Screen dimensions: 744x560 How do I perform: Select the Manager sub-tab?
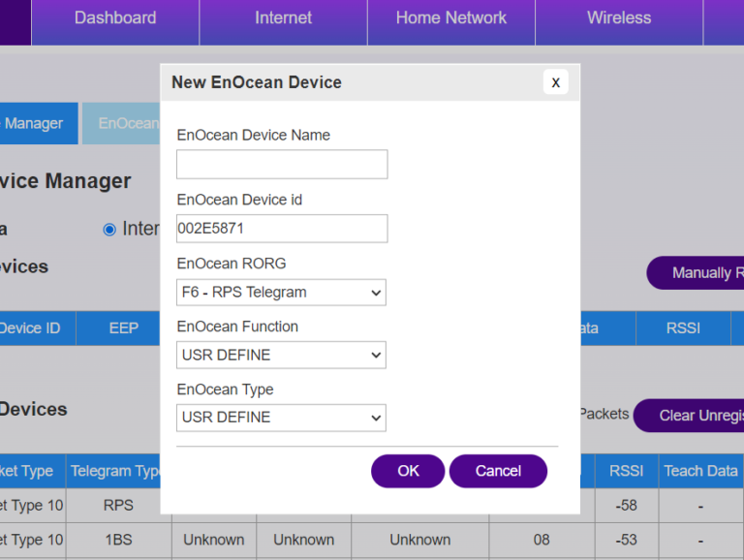37,124
